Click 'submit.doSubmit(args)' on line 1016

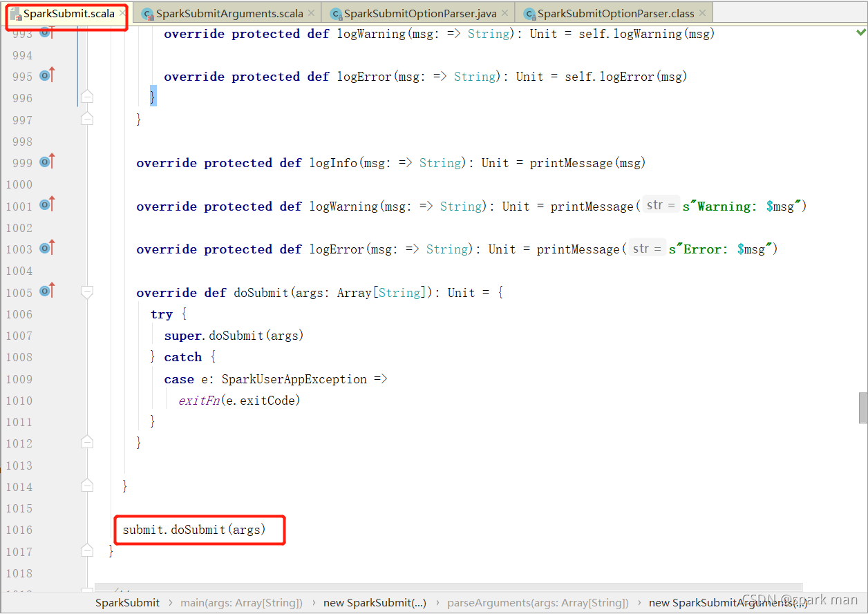(x=194, y=530)
